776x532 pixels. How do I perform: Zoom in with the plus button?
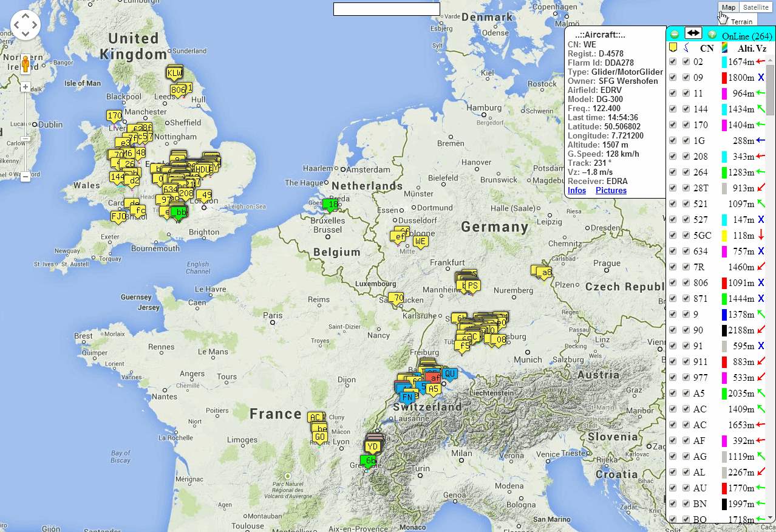click(25, 87)
